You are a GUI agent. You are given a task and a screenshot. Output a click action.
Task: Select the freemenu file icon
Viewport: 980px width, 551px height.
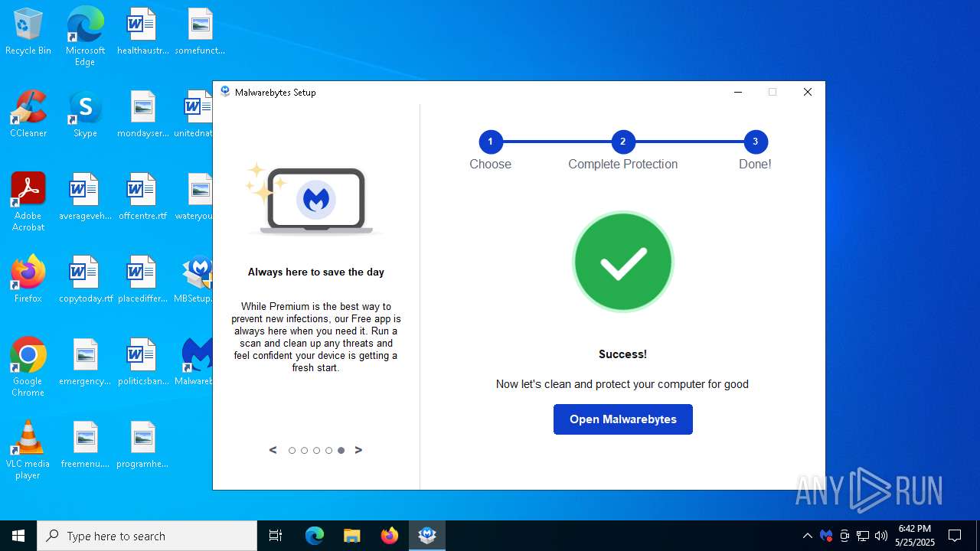85,445
